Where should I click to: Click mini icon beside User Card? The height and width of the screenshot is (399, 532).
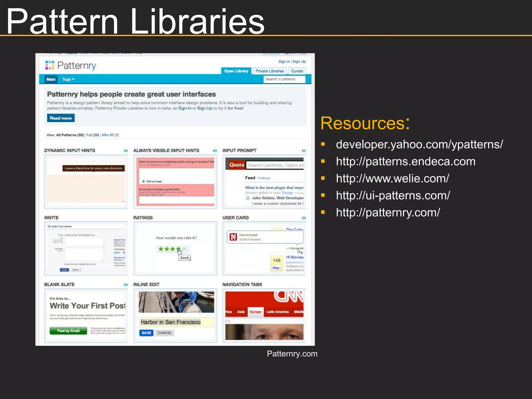(304, 218)
